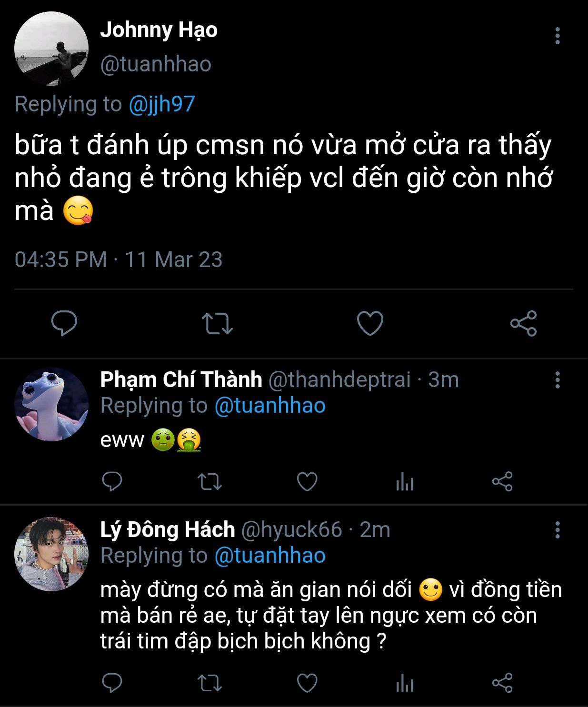Image resolution: width=588 pixels, height=707 pixels.
Task: Share Phạm Chí Thành's reply
Action: tap(502, 482)
